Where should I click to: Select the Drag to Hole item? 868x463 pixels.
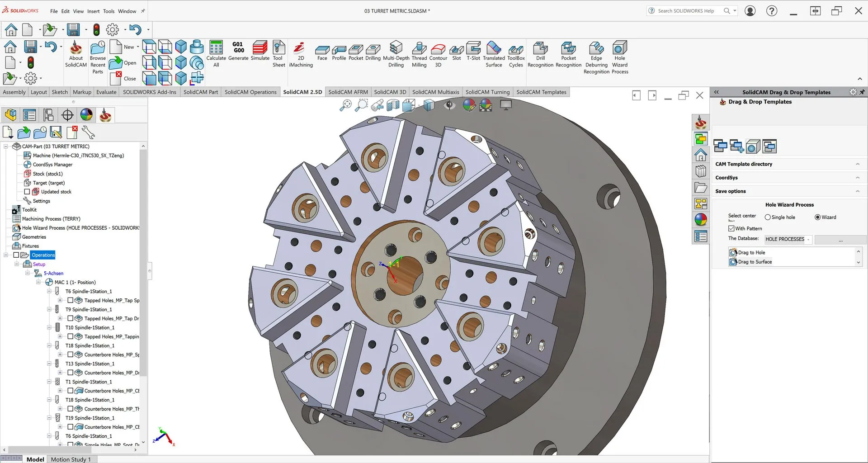pyautogui.click(x=751, y=253)
